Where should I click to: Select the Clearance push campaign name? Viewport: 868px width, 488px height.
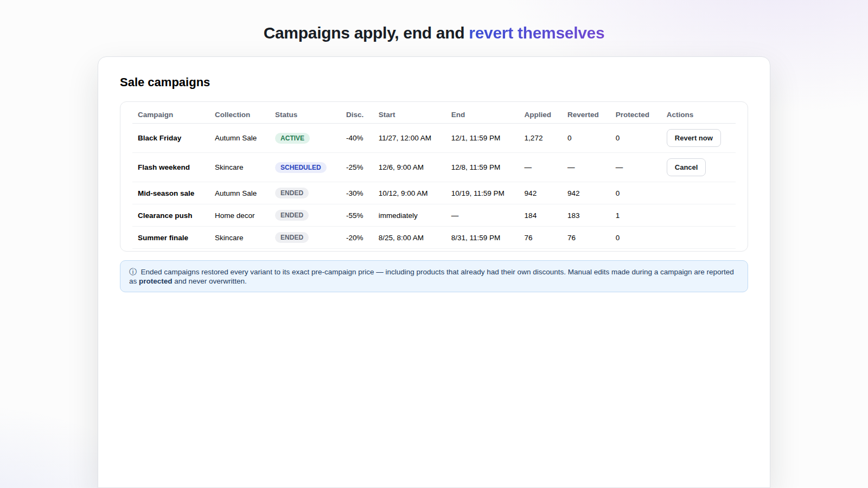click(x=165, y=216)
